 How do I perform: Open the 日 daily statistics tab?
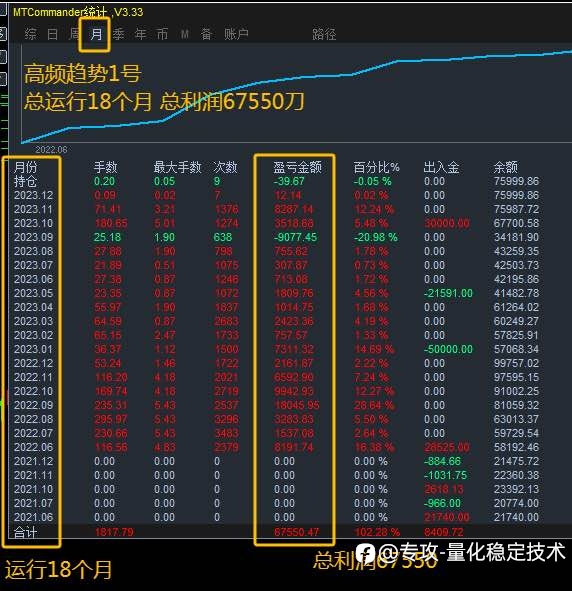[x=52, y=34]
